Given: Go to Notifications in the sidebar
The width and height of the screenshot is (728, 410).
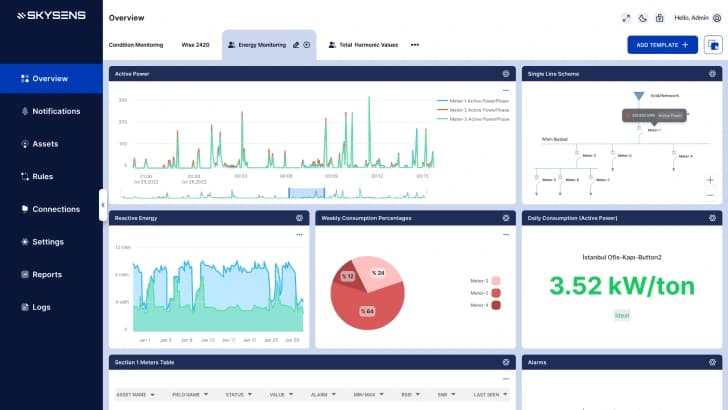Looking at the screenshot, I should pos(56,111).
